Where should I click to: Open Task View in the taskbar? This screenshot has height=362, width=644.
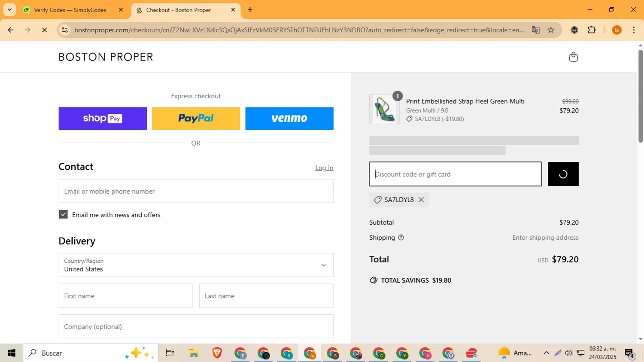[170, 353]
